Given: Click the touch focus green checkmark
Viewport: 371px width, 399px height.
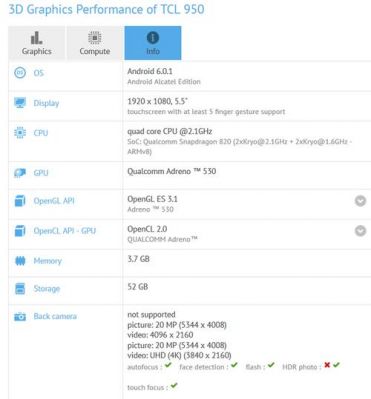Looking at the screenshot, I should (174, 386).
